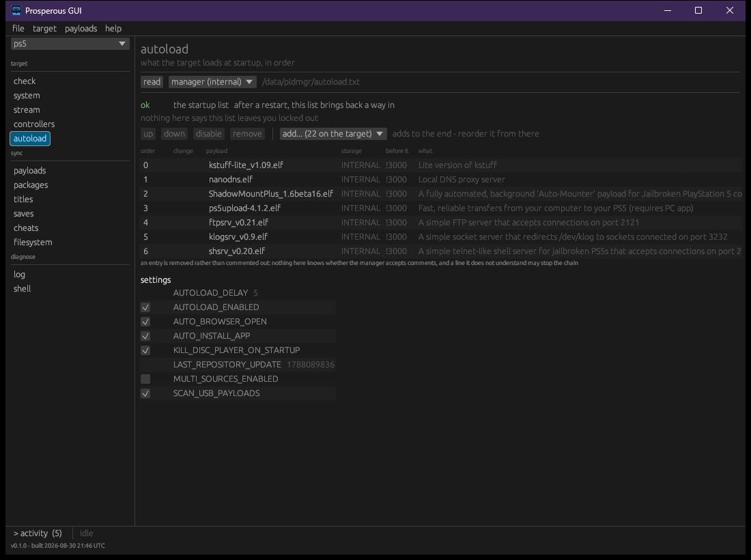This screenshot has height=560, width=751.
Task: Click the AUTOLOAD_DELAY value 5
Action: coord(256,293)
